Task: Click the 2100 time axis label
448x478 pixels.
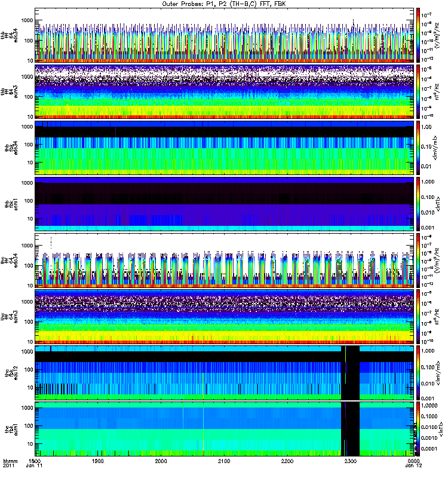Action: [x=224, y=461]
